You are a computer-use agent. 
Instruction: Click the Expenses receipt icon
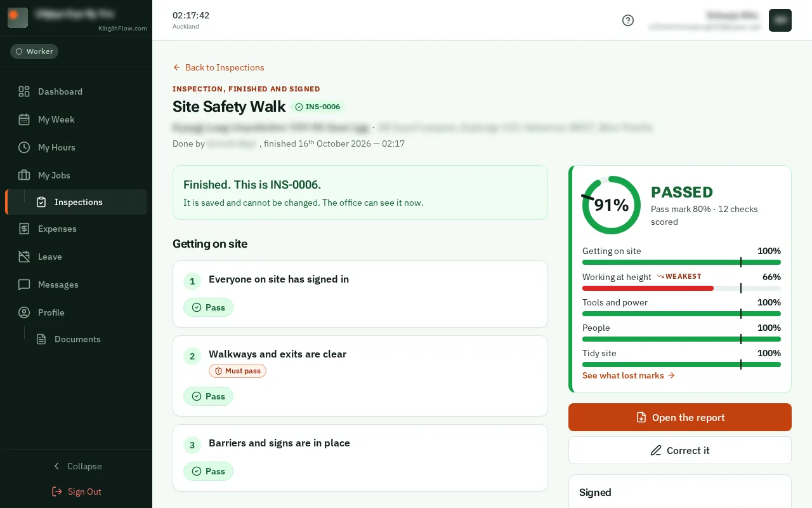[24, 229]
